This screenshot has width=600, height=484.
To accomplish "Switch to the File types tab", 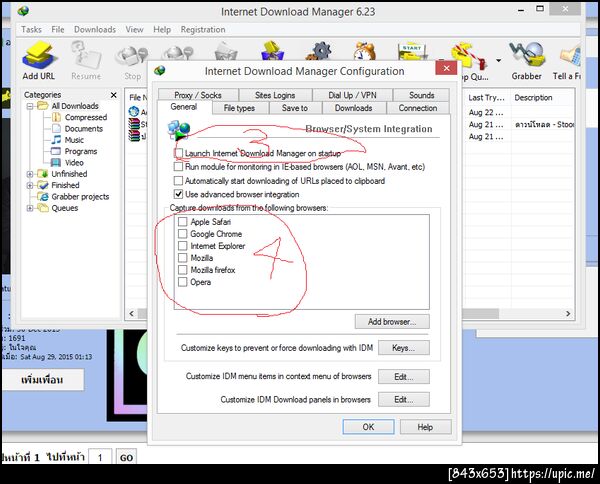I will click(x=240, y=108).
